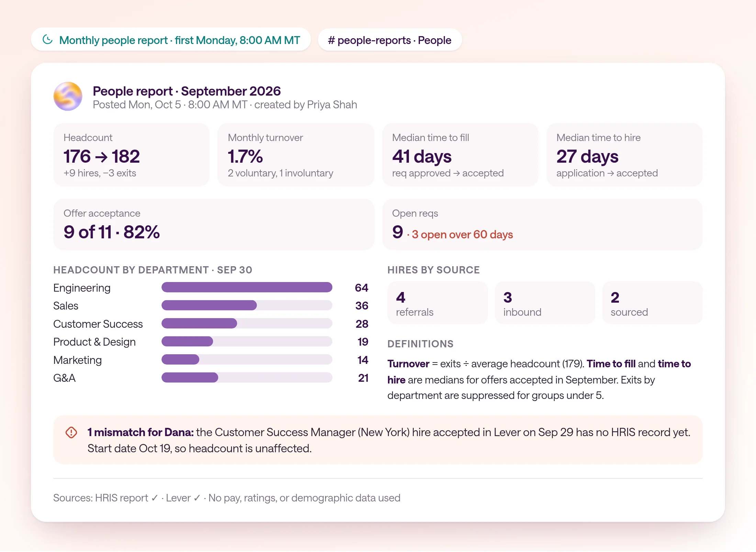Click the Engineering department label
This screenshot has height=552, width=756.
(82, 288)
